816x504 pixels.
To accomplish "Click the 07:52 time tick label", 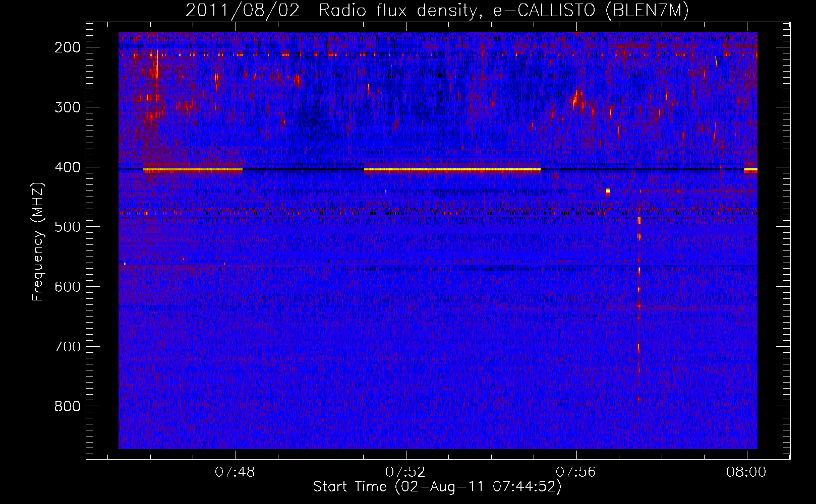I will (x=405, y=472).
